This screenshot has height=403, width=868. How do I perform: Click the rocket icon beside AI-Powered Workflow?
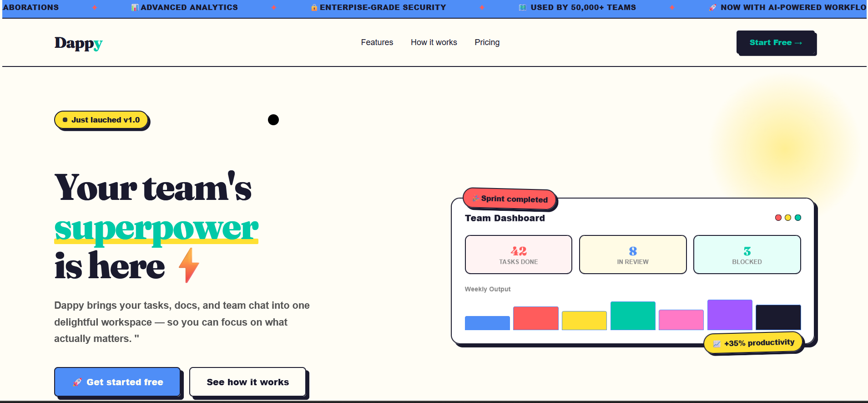pyautogui.click(x=712, y=8)
